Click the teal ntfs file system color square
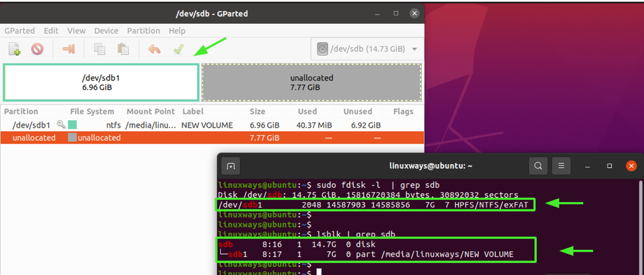This screenshot has height=275, width=644. click(72, 125)
